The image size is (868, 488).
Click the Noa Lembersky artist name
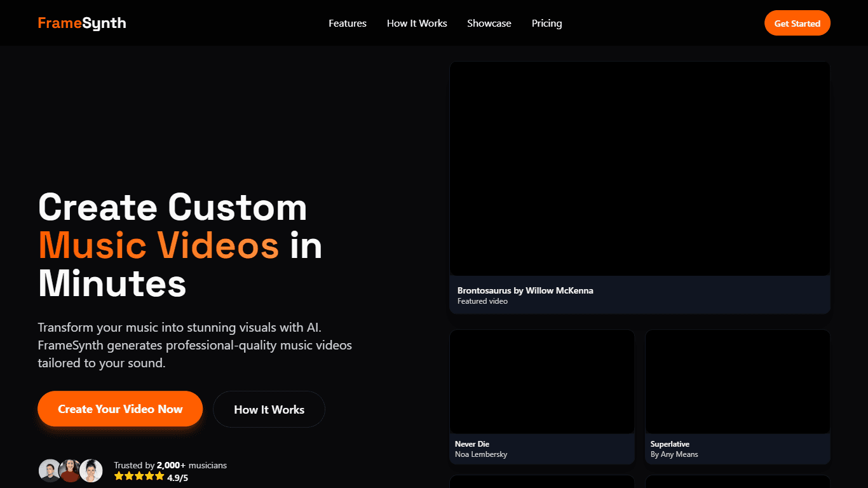tap(481, 454)
